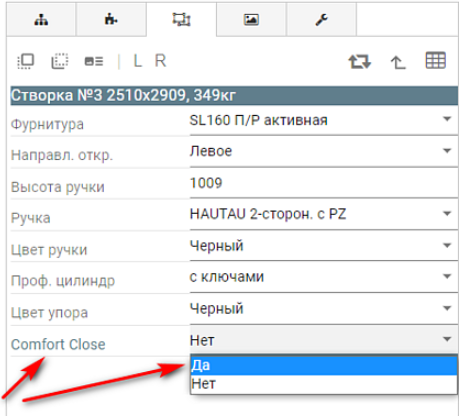The width and height of the screenshot is (461, 416).
Task: Open the Ручка HAUTAU dropdown
Action: click(x=324, y=214)
